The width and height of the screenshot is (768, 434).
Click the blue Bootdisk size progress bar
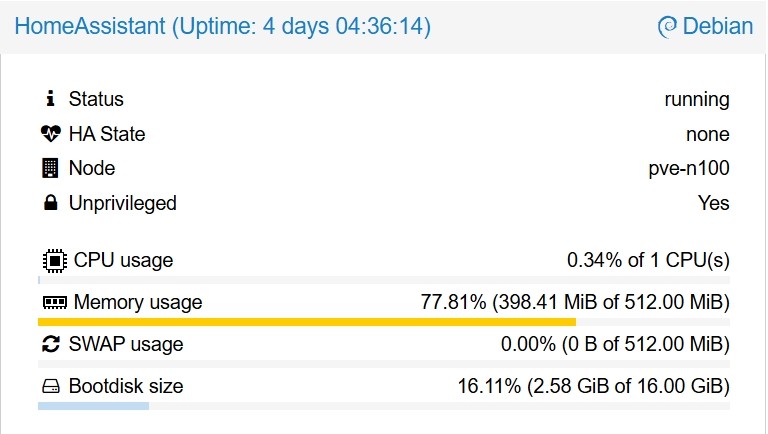pos(93,406)
